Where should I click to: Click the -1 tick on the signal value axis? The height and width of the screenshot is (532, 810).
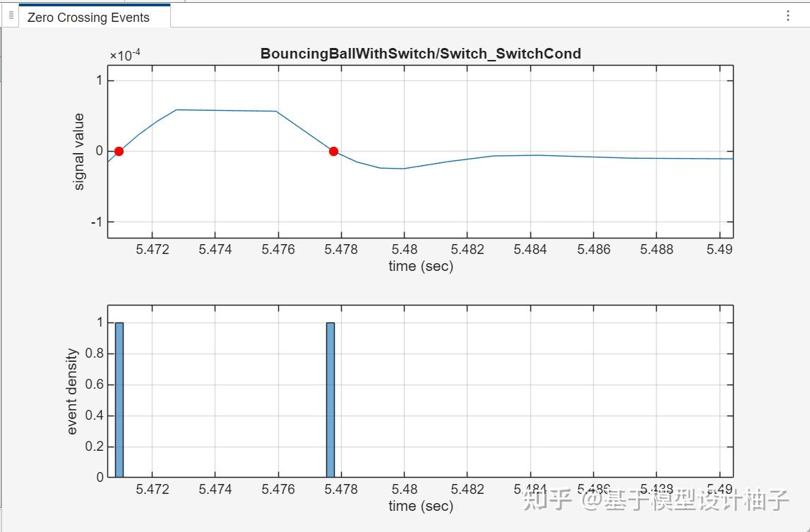pyautogui.click(x=97, y=222)
